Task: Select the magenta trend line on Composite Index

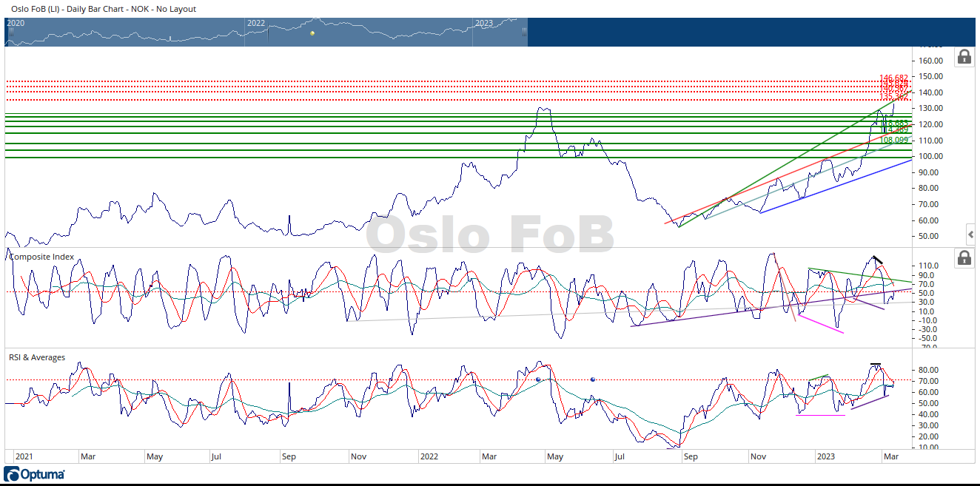Action: coord(821,325)
